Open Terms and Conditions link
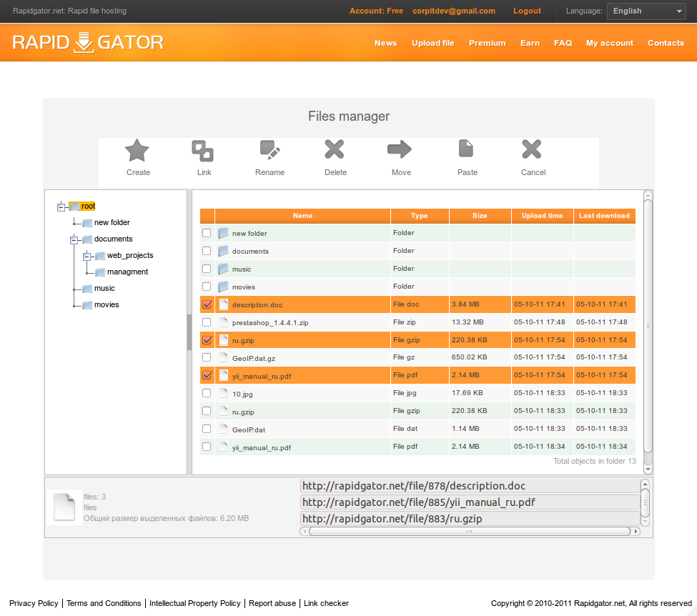Screen dimensions: 697x616 pos(104,603)
